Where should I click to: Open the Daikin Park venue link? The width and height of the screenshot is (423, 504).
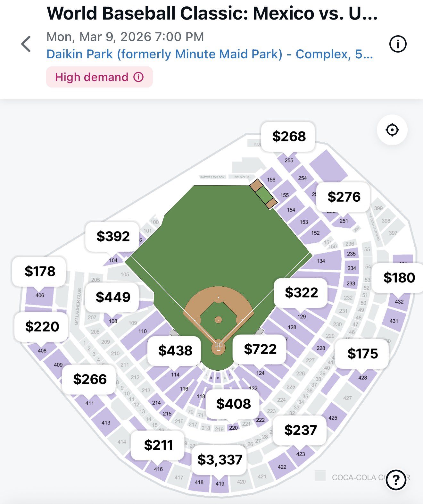tap(210, 54)
